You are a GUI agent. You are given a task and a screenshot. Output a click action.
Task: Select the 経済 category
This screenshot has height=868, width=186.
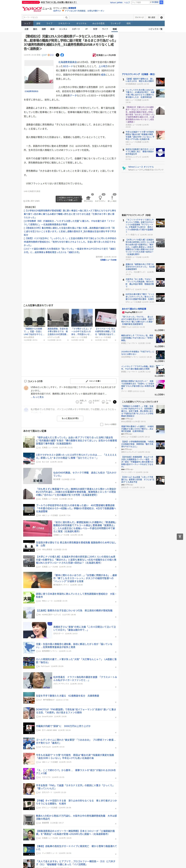[x=52, y=29]
